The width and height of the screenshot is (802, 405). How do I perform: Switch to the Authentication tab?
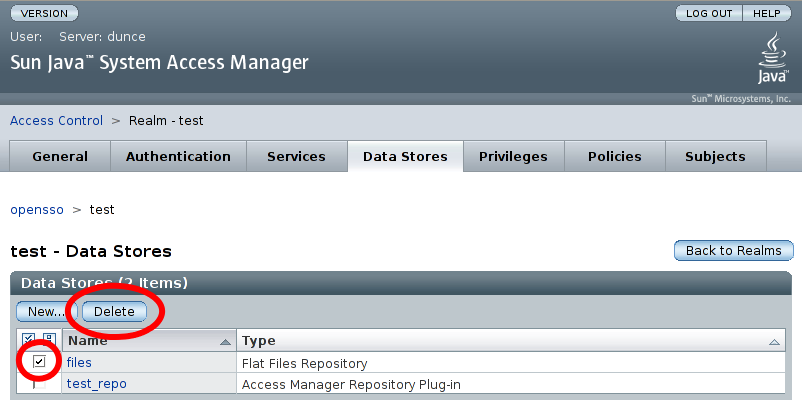click(178, 157)
